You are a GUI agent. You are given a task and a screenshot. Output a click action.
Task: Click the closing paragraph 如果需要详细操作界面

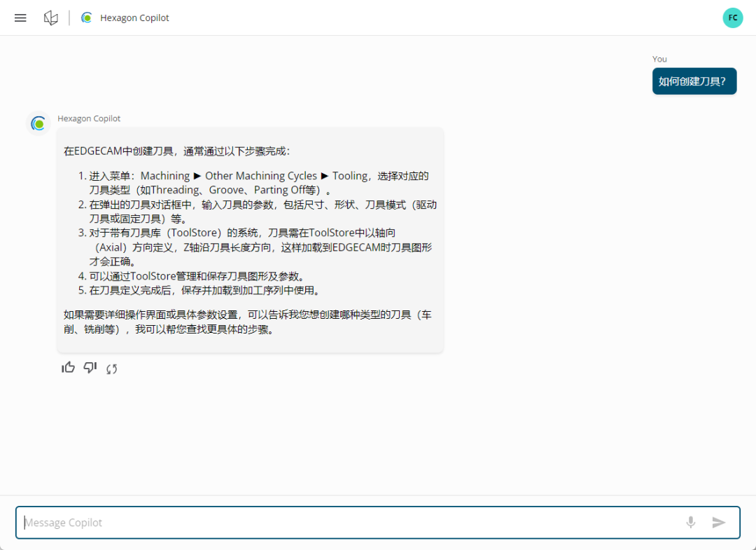click(248, 322)
